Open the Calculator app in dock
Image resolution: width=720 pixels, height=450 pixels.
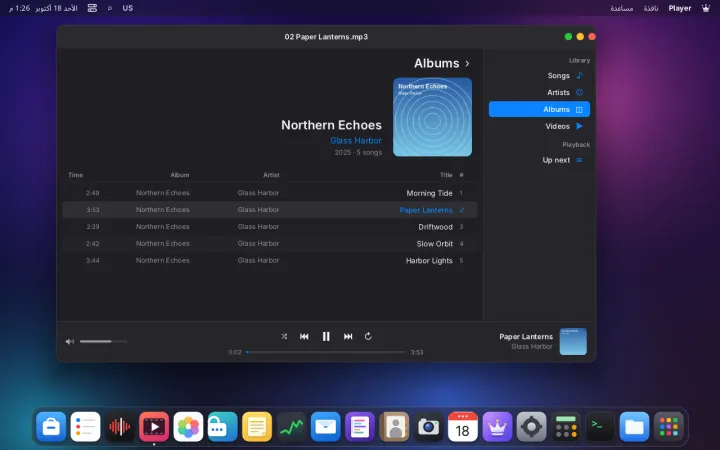point(566,427)
